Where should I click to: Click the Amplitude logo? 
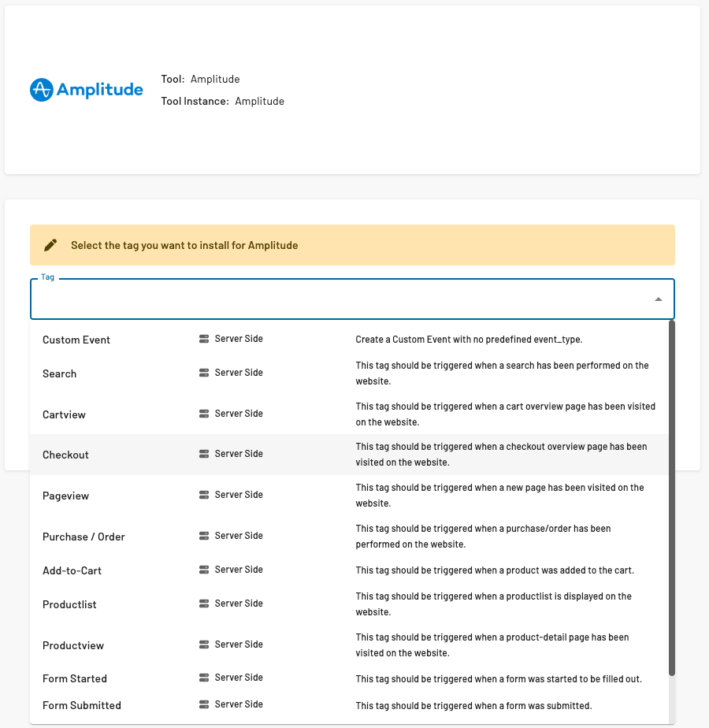[87, 90]
